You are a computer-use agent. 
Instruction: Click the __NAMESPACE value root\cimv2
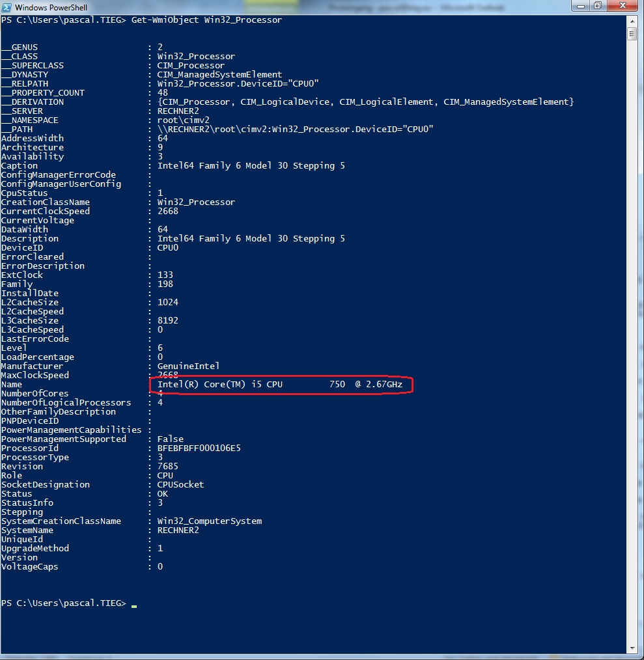pyautogui.click(x=183, y=120)
